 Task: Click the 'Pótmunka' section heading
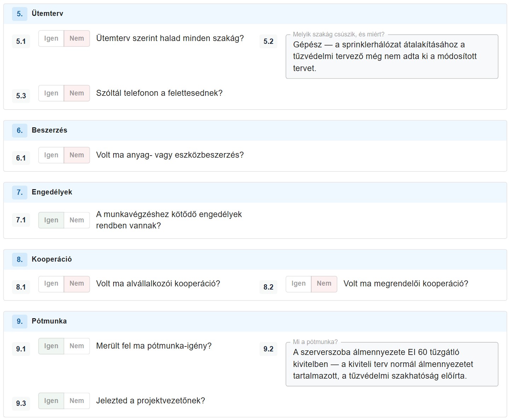(x=49, y=321)
